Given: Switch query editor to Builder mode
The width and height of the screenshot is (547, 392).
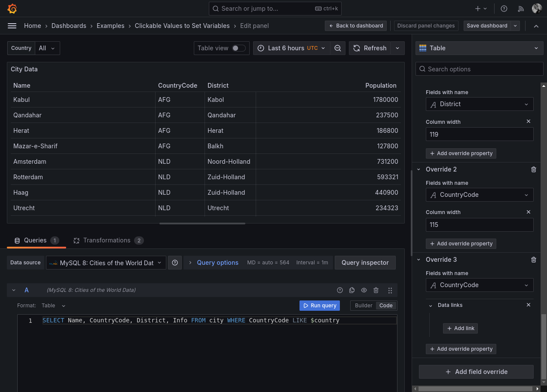Looking at the screenshot, I should (364, 306).
